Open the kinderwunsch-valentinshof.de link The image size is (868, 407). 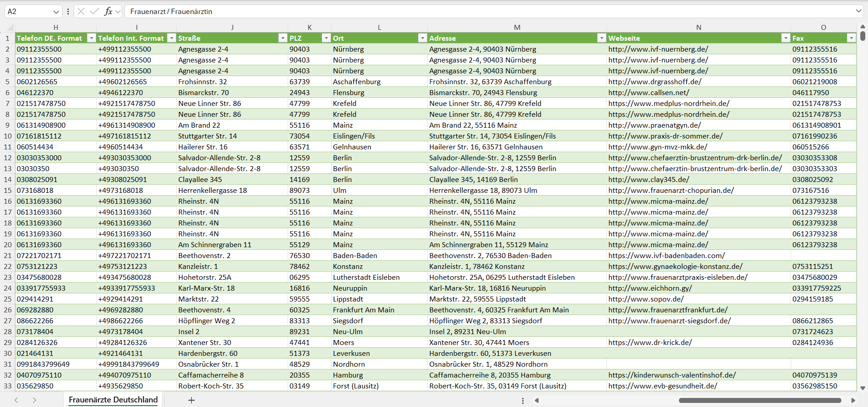click(672, 375)
